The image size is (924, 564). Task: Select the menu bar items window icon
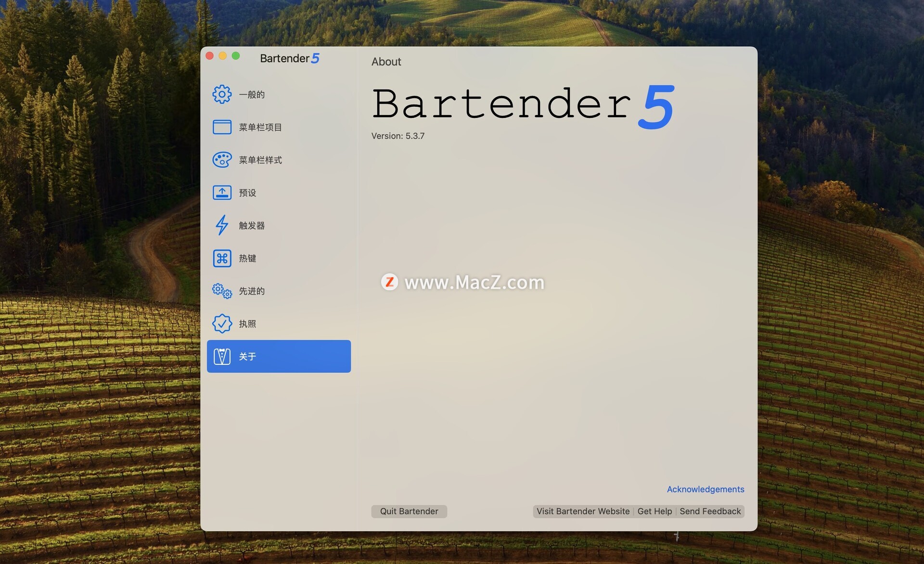222,127
